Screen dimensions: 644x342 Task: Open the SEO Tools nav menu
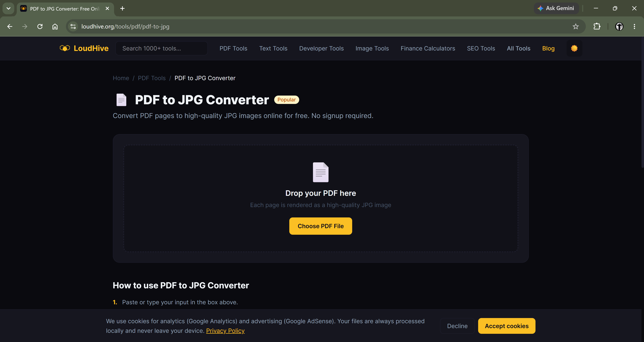point(481,48)
